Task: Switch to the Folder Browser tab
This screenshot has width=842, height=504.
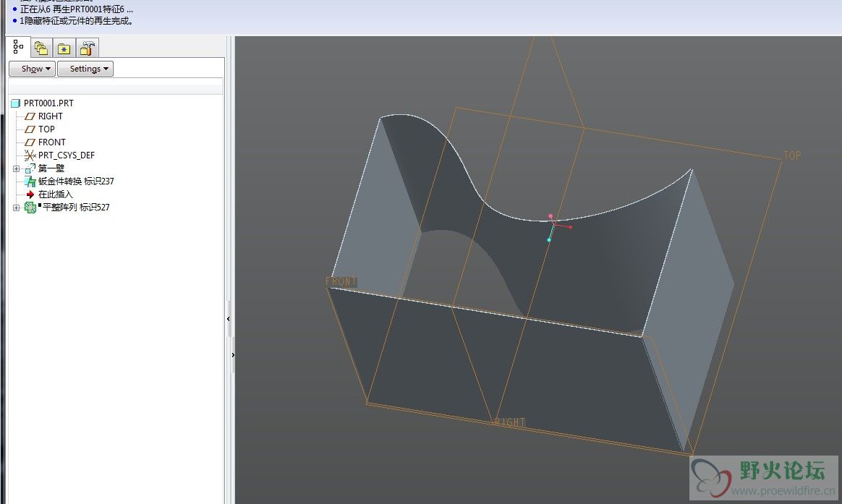Action: pos(41,48)
